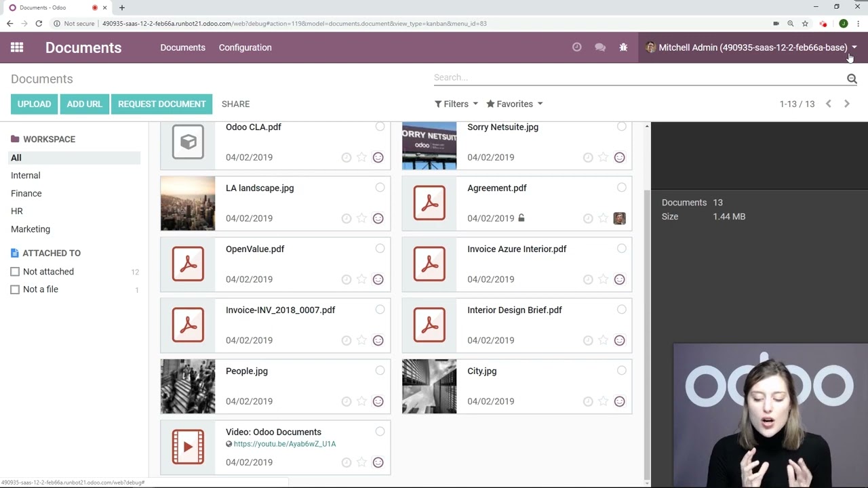Open the Documents menu in navbar
The width and height of the screenshot is (868, 488).
pyautogui.click(x=182, y=47)
